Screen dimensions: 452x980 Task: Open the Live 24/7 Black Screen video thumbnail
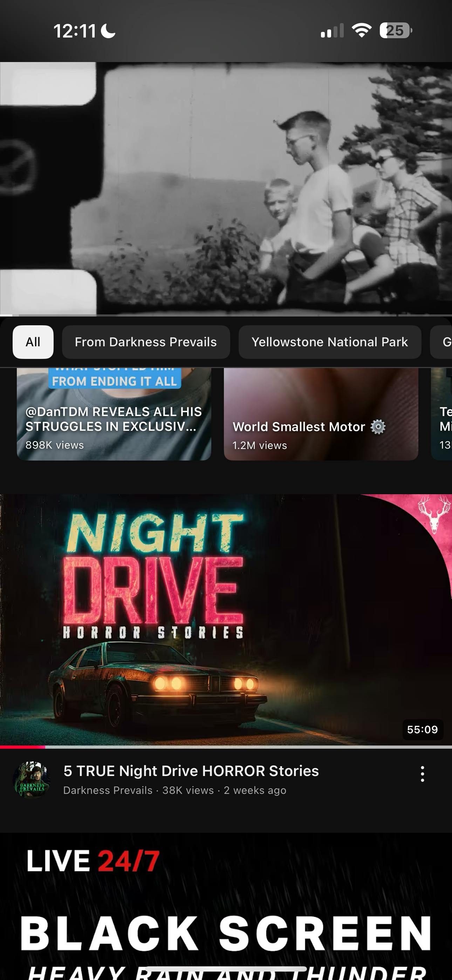tap(226, 906)
